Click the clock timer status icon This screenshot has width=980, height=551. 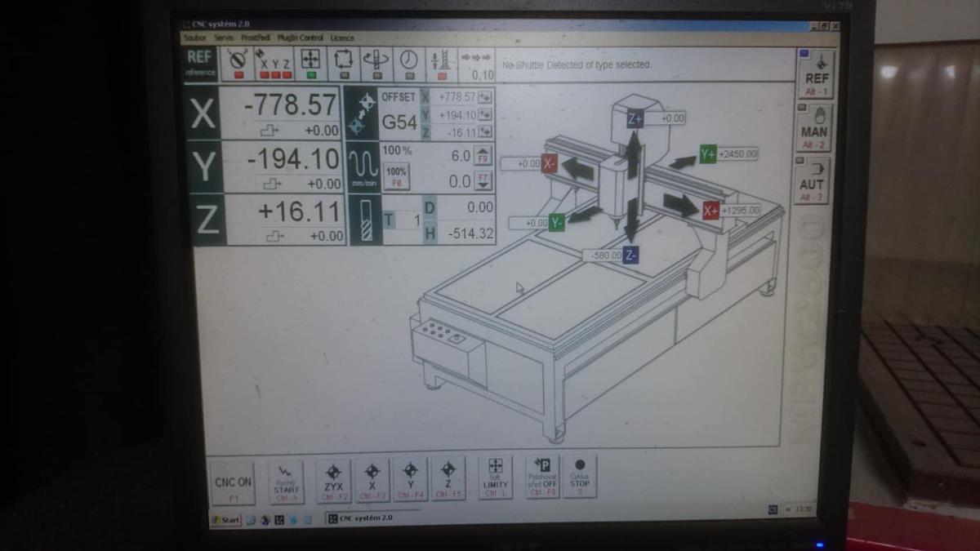click(x=408, y=63)
